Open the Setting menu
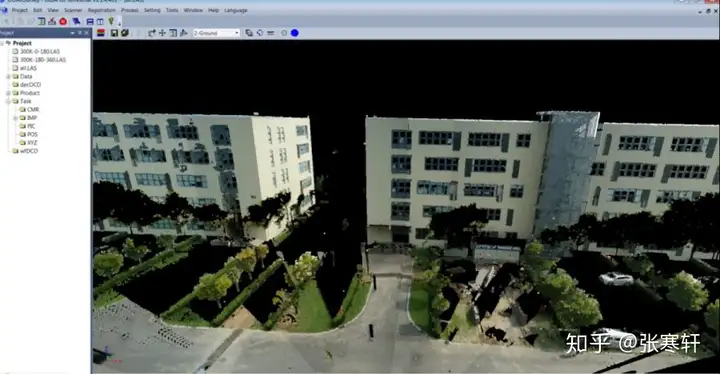 152,10
